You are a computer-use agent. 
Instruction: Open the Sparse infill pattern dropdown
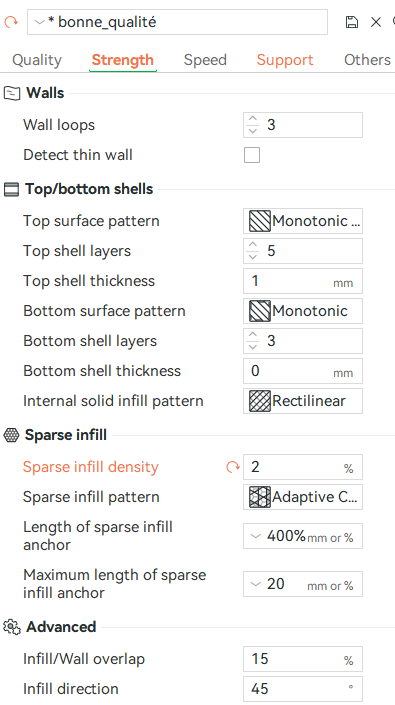click(x=303, y=497)
